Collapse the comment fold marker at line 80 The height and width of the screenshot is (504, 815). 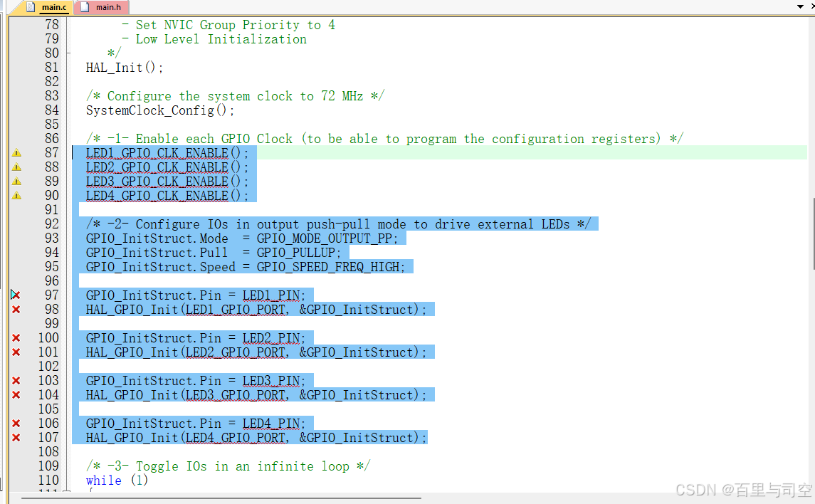click(x=67, y=53)
